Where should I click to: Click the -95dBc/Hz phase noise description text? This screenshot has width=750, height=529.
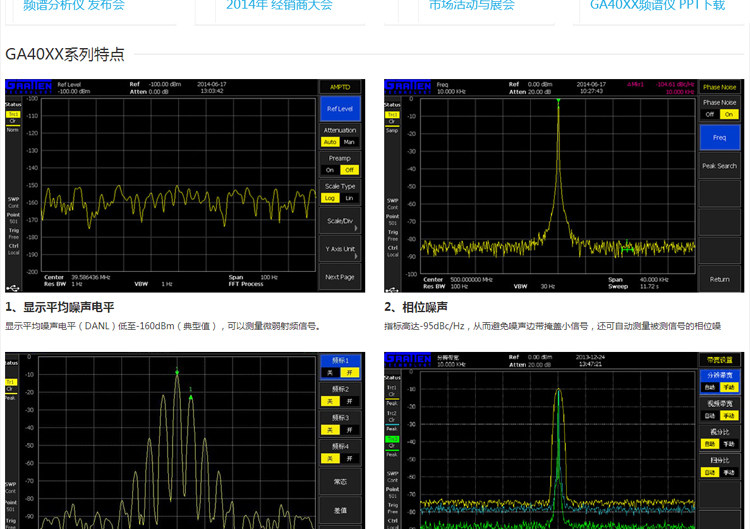tap(552, 326)
